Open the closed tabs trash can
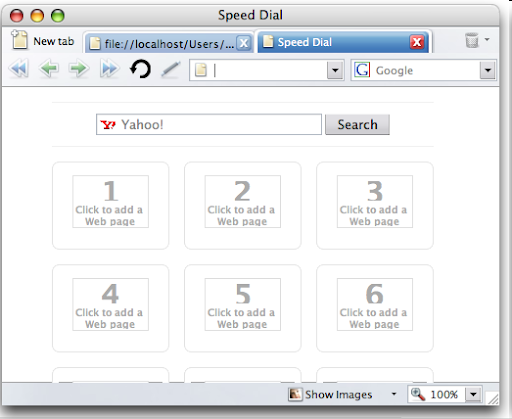The height and width of the screenshot is (419, 512). pos(472,40)
